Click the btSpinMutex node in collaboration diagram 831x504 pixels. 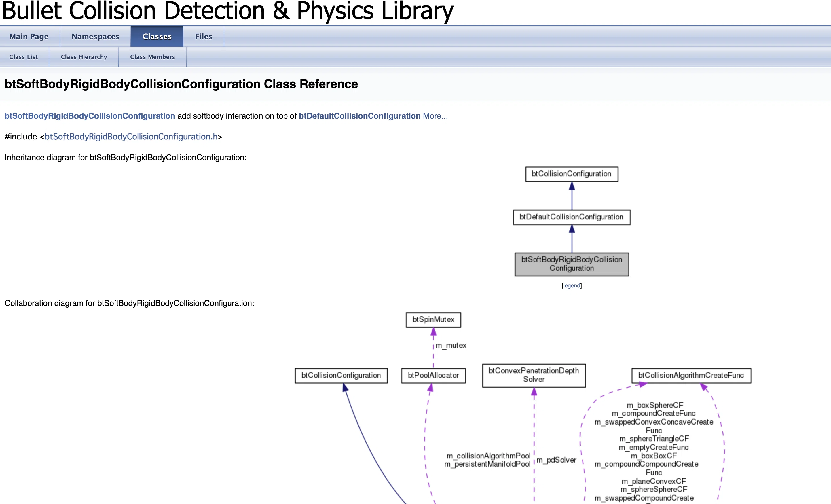(433, 320)
